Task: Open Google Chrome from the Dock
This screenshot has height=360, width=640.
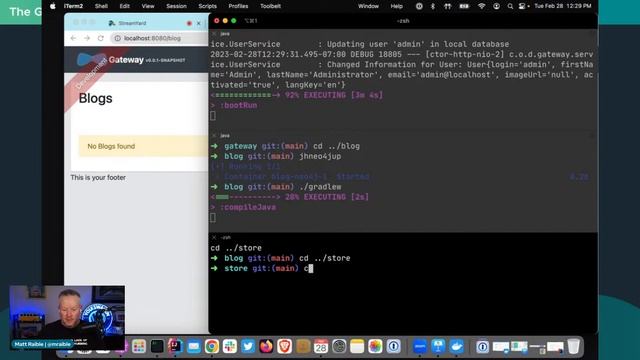Action: pos(212,346)
